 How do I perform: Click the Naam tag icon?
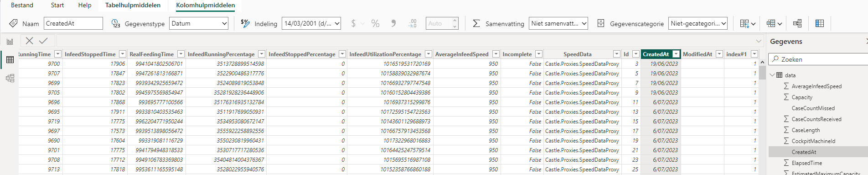[14, 23]
